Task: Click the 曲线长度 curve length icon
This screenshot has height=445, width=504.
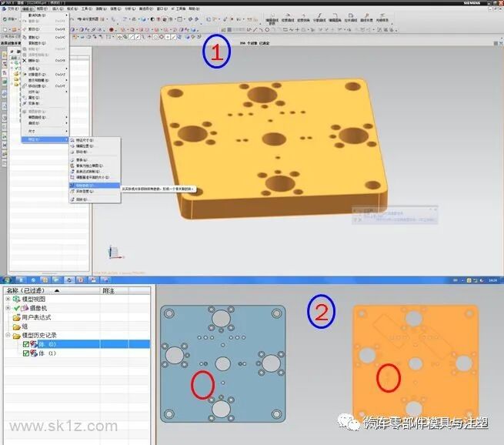Action: pos(366,18)
